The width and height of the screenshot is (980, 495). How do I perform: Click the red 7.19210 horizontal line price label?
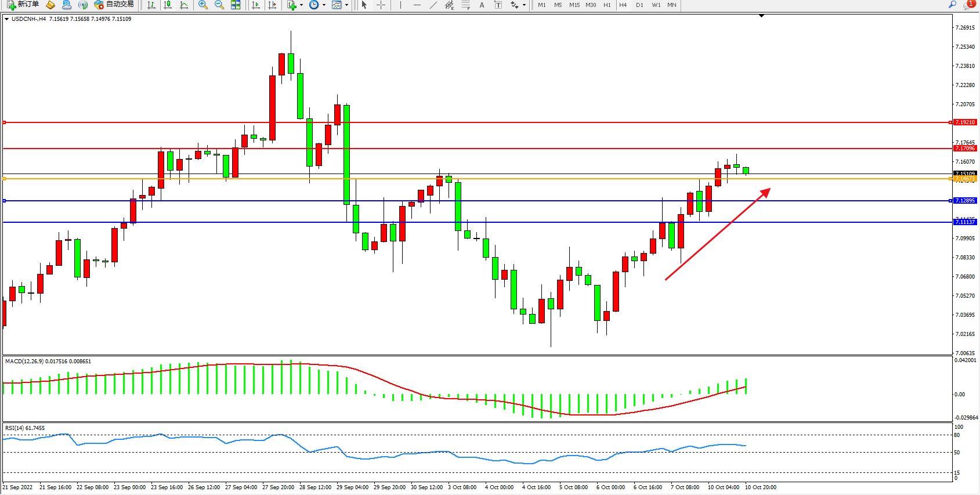coord(965,122)
